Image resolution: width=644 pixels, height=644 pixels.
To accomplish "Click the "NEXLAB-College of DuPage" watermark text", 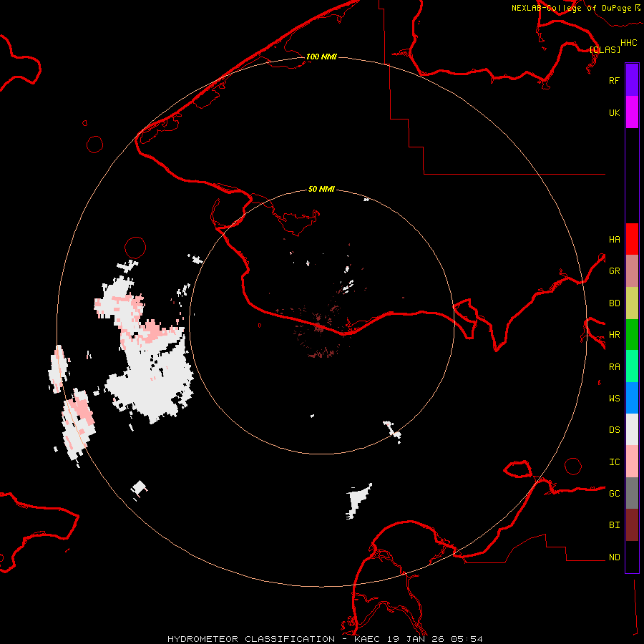I will click(x=571, y=8).
